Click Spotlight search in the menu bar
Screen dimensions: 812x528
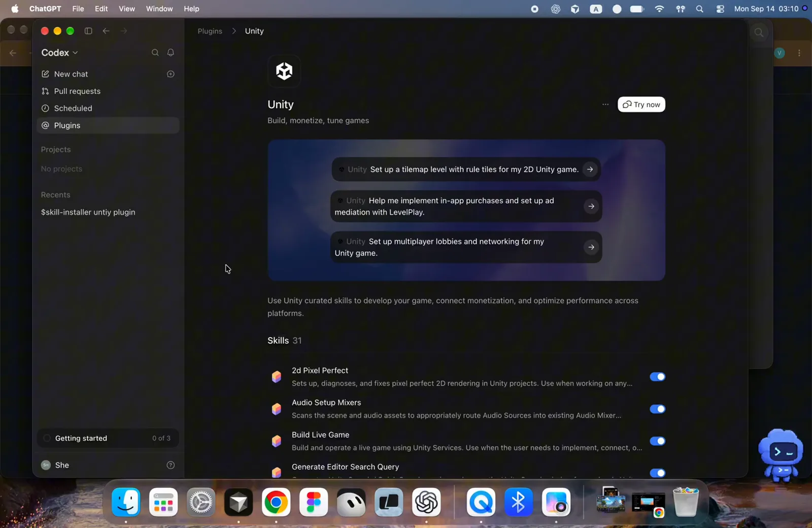tap(700, 9)
